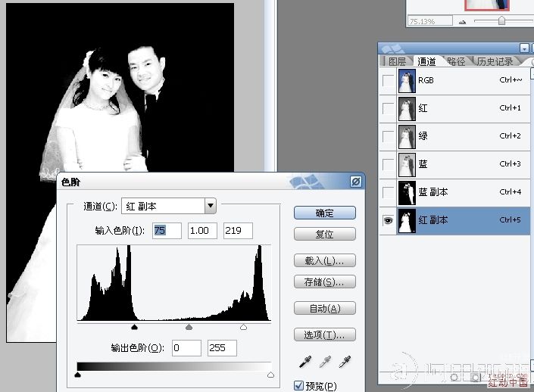This screenshot has height=392, width=534.
Task: Open the 历史记录 history tab
Action: point(494,61)
